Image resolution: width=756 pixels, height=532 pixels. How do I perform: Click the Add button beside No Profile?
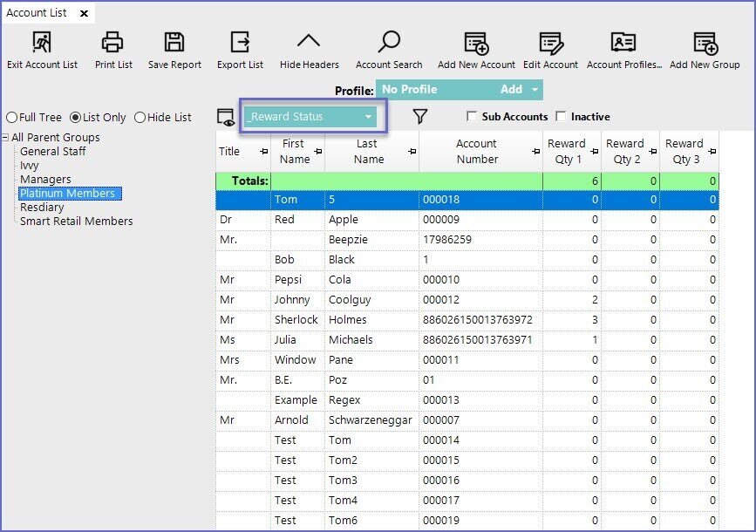click(x=511, y=90)
